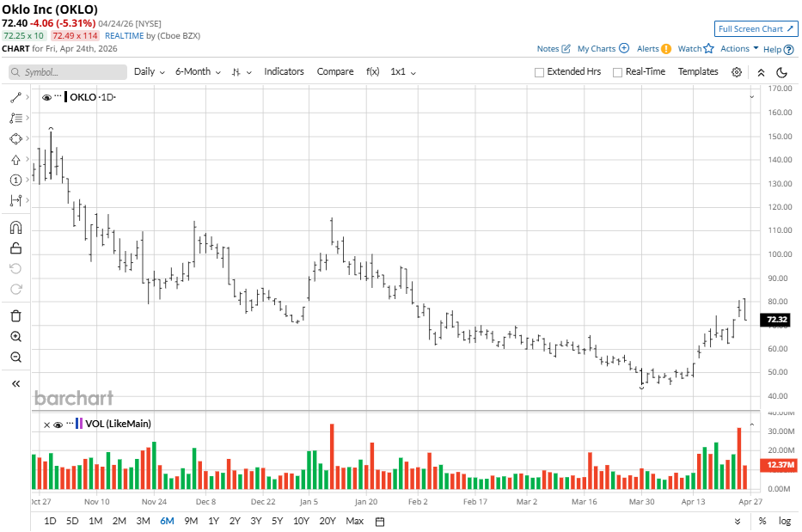This screenshot has width=802, height=532.
Task: Open the Notes pencil icon
Action: point(566,49)
